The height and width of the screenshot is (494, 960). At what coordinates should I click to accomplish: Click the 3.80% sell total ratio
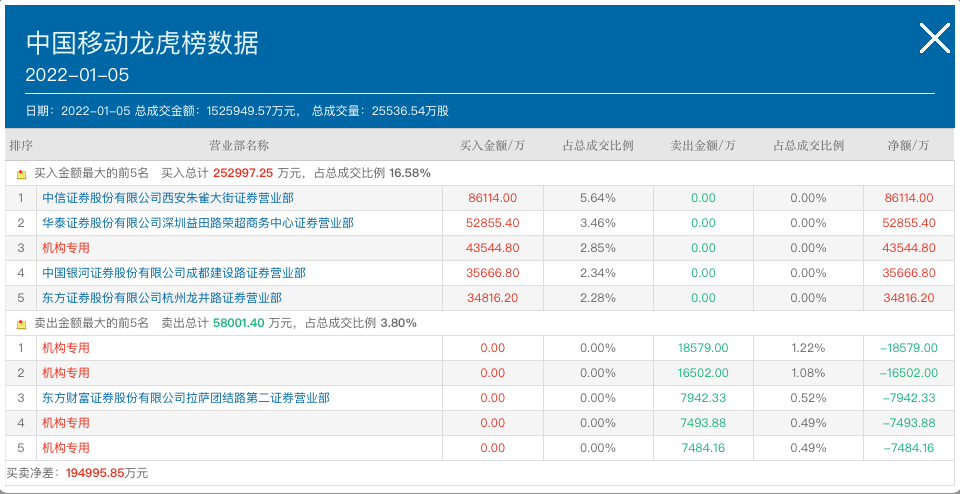coord(399,323)
